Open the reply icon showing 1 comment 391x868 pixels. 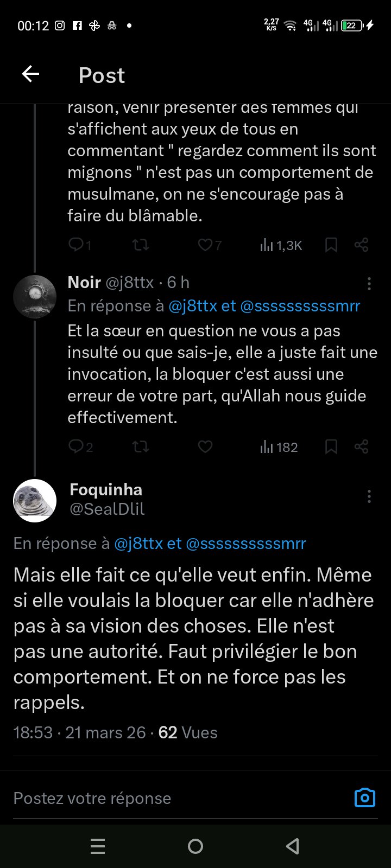pos(76,245)
